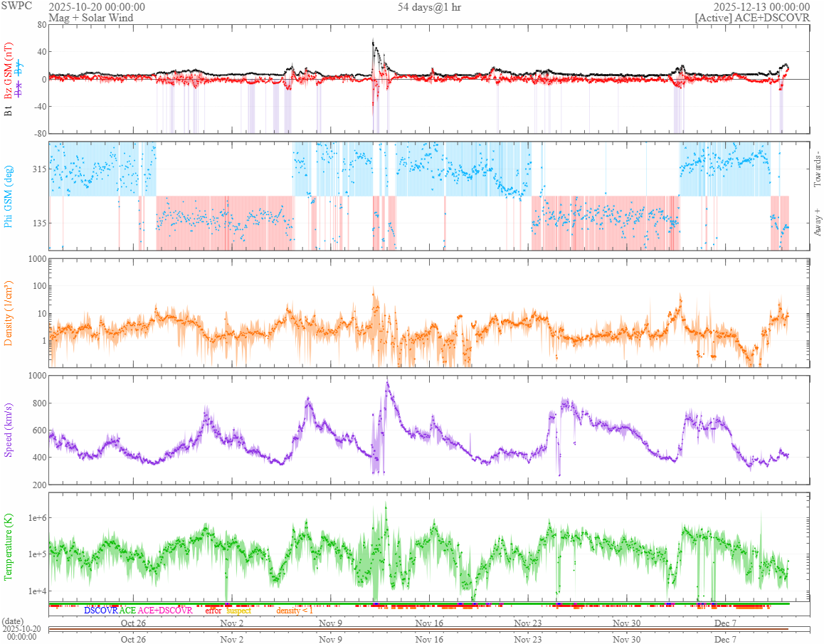Viewport: 824px width, 644px height.
Task: Click the Temperature (K) axis label
Action: (x=8, y=547)
